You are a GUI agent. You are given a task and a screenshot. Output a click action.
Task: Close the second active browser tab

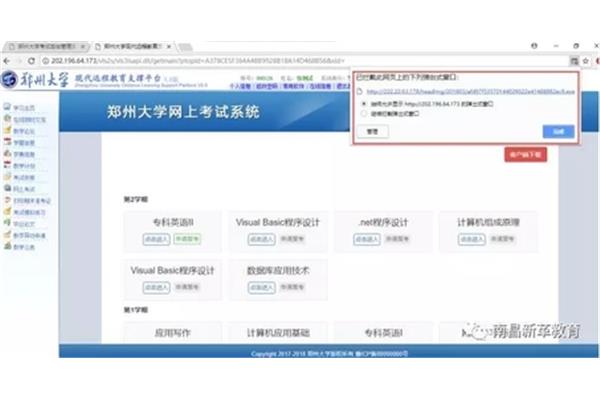click(169, 46)
